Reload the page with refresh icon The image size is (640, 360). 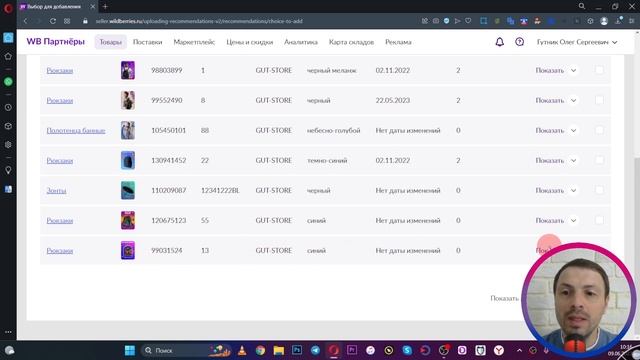click(x=53, y=21)
